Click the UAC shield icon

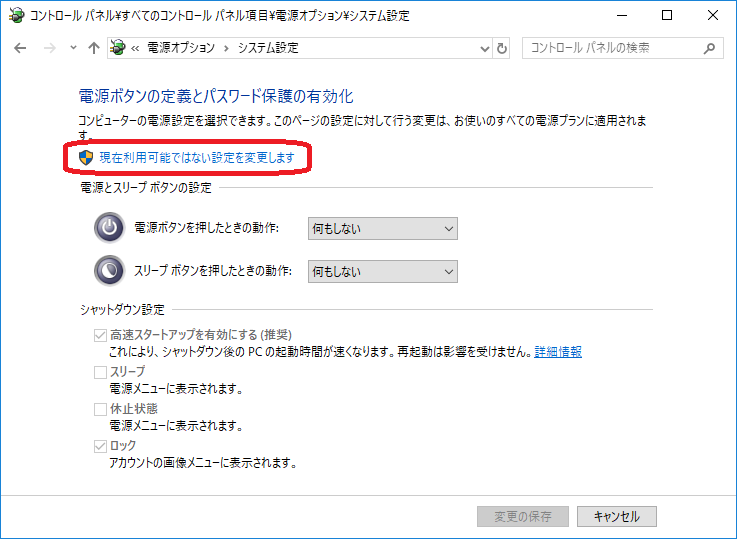point(86,157)
